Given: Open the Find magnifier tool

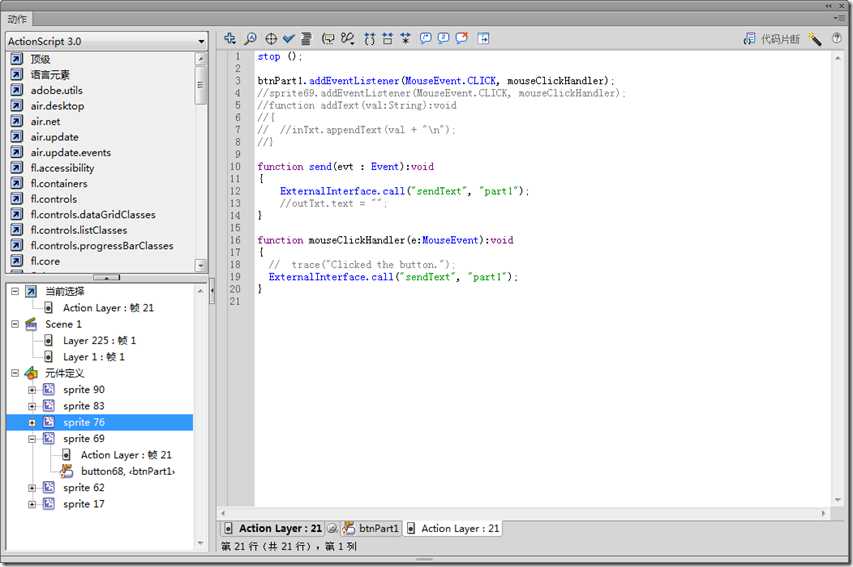Looking at the screenshot, I should [x=250, y=39].
